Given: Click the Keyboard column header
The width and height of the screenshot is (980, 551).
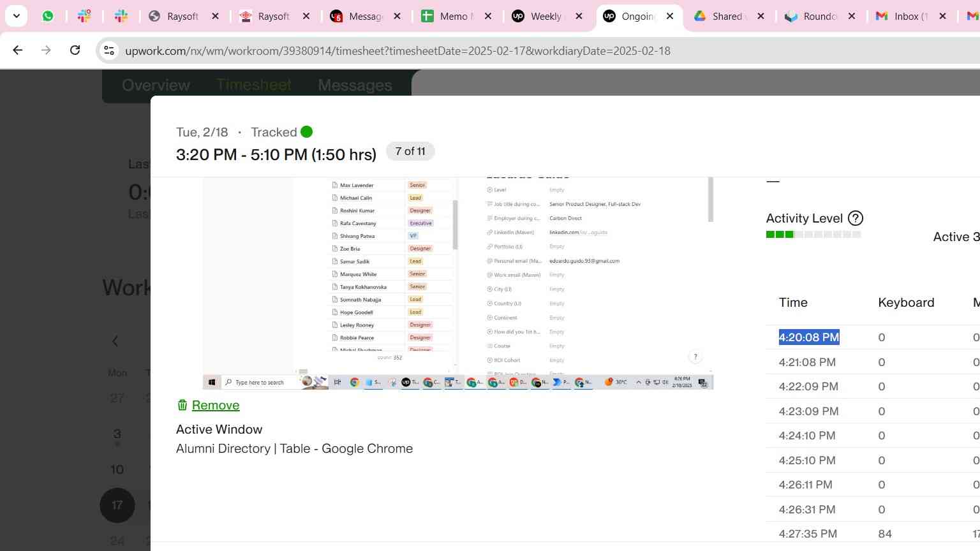Looking at the screenshot, I should tap(906, 302).
